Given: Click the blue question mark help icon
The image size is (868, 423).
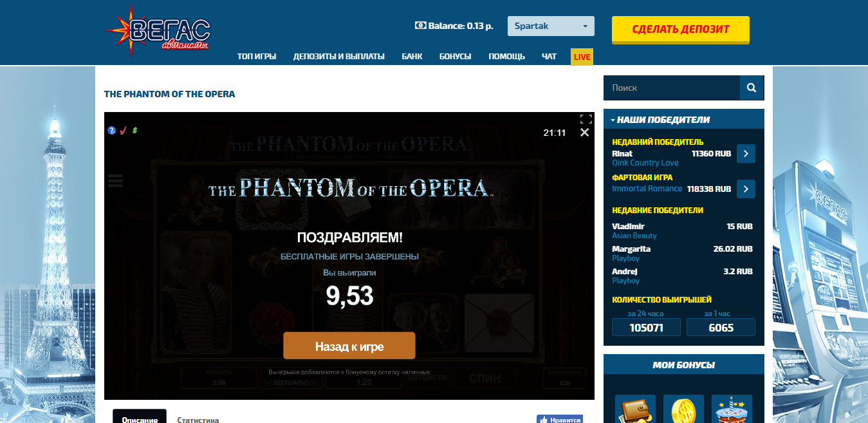Looking at the screenshot, I should tap(111, 131).
